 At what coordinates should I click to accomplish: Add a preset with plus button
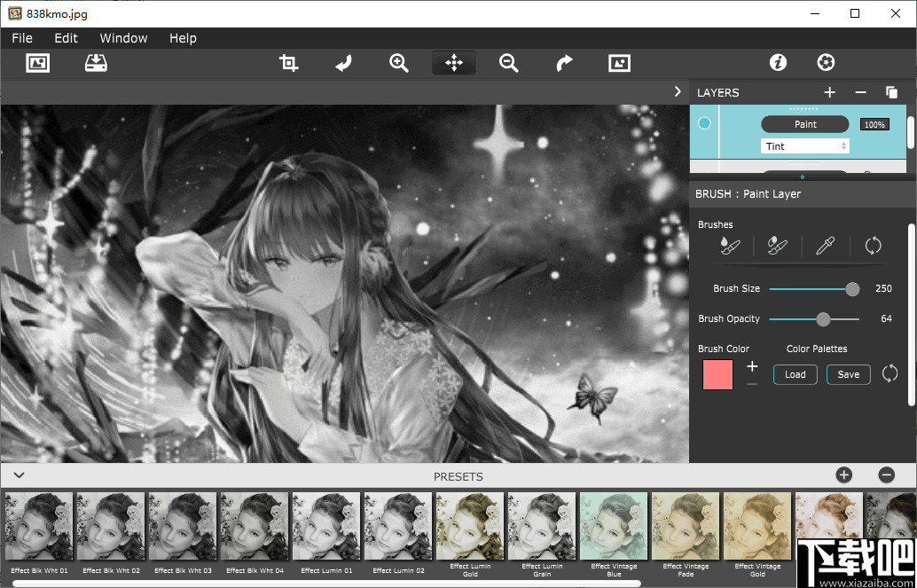pyautogui.click(x=844, y=475)
